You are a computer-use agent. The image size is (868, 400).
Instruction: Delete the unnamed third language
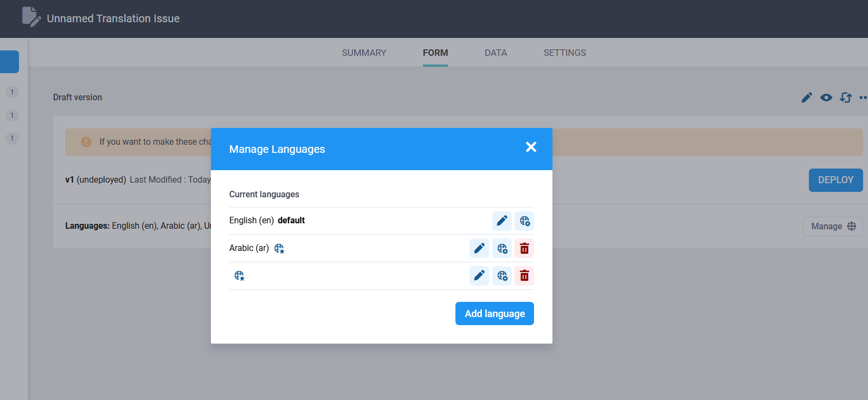point(524,276)
